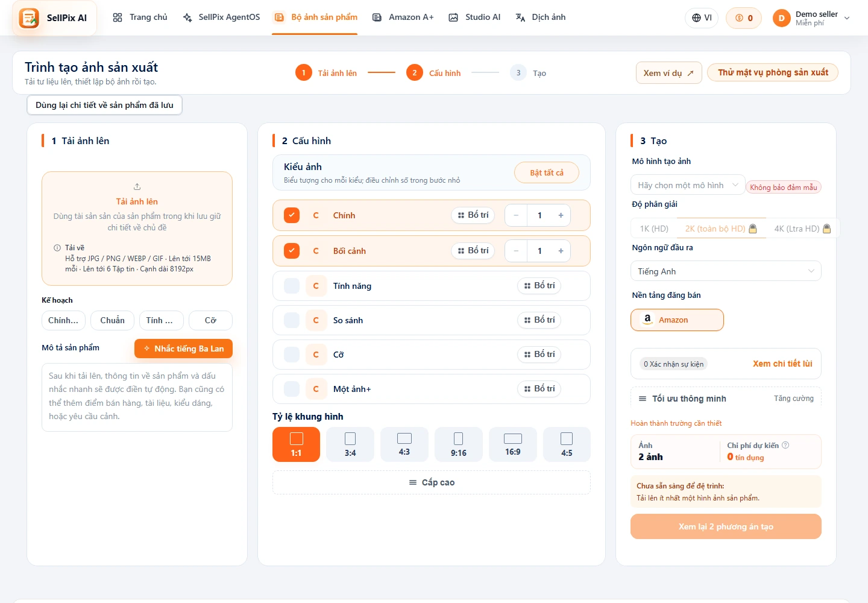Click the product description text area

point(137,397)
